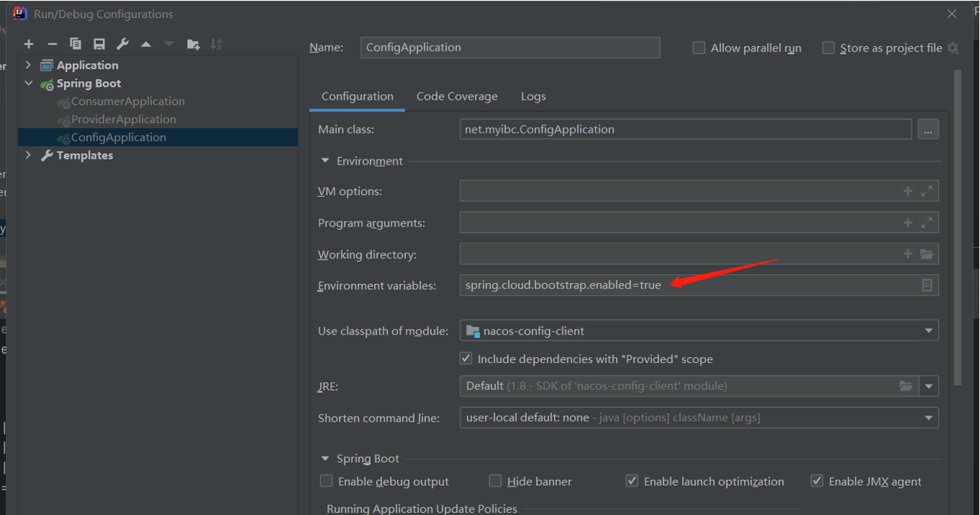Move the configuration down with the arrow
The image size is (980, 515).
(x=169, y=45)
